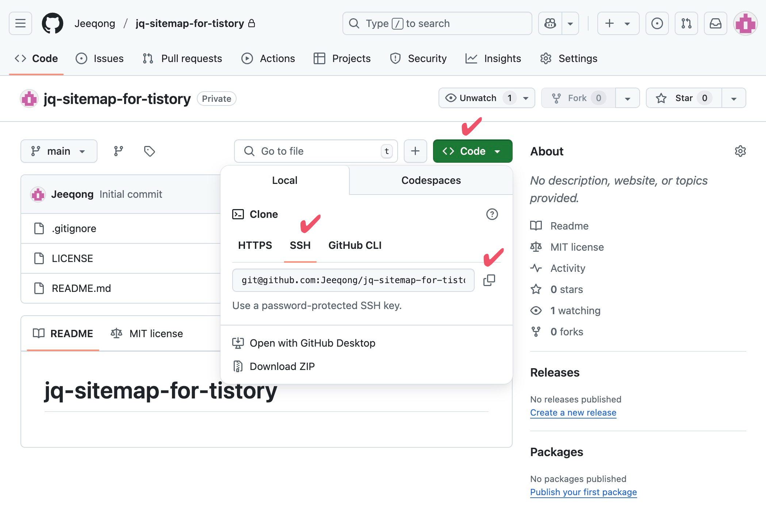Open the create new plus dropdown

click(618, 23)
